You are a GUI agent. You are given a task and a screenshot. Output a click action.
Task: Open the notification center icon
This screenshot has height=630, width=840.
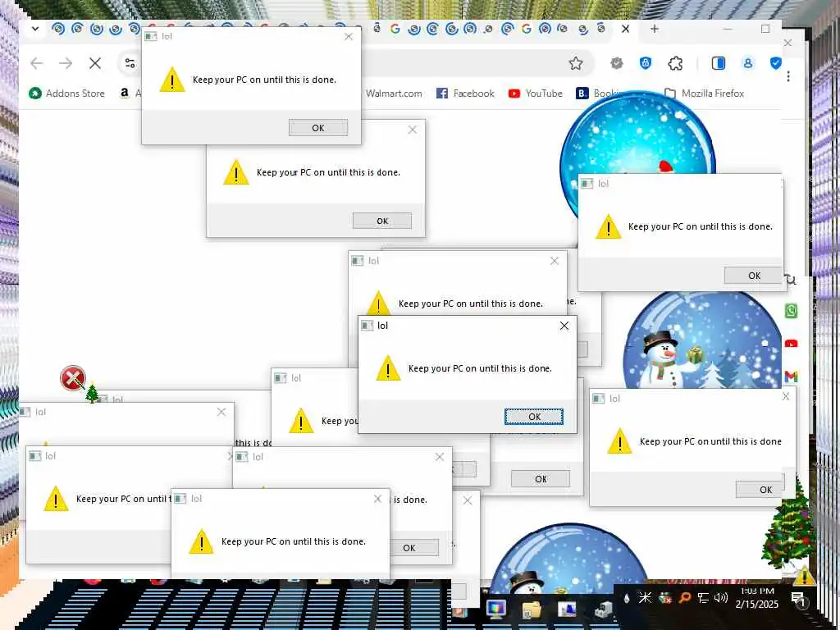click(x=799, y=600)
